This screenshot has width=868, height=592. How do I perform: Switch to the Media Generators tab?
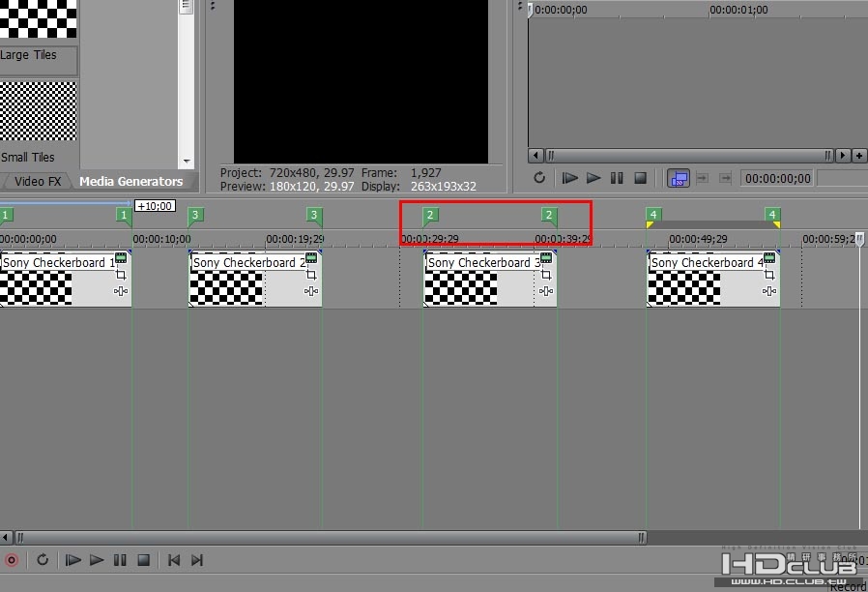tap(131, 181)
